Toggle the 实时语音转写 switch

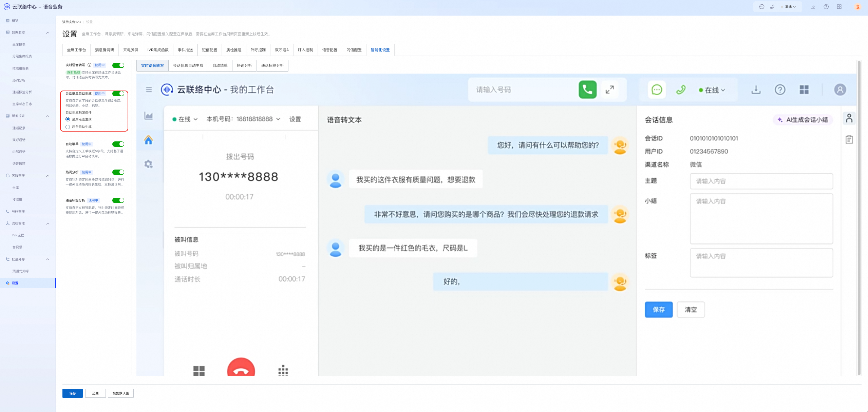click(118, 65)
